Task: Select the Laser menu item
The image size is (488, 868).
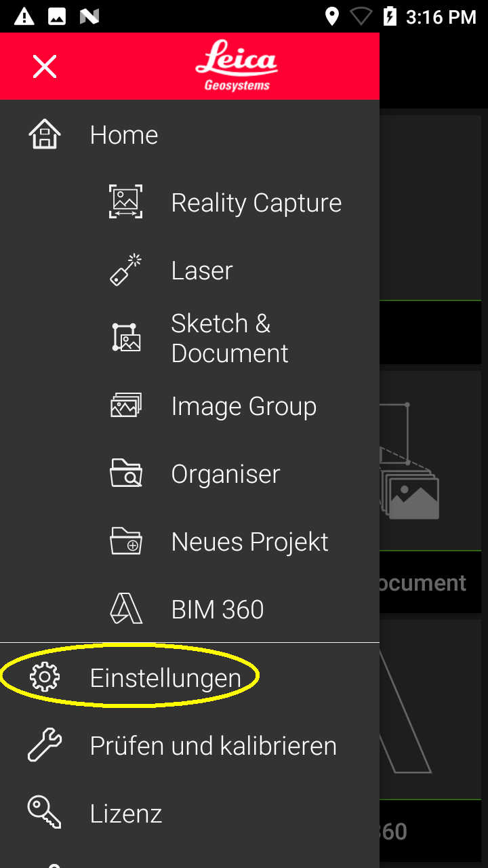Action: (x=202, y=271)
